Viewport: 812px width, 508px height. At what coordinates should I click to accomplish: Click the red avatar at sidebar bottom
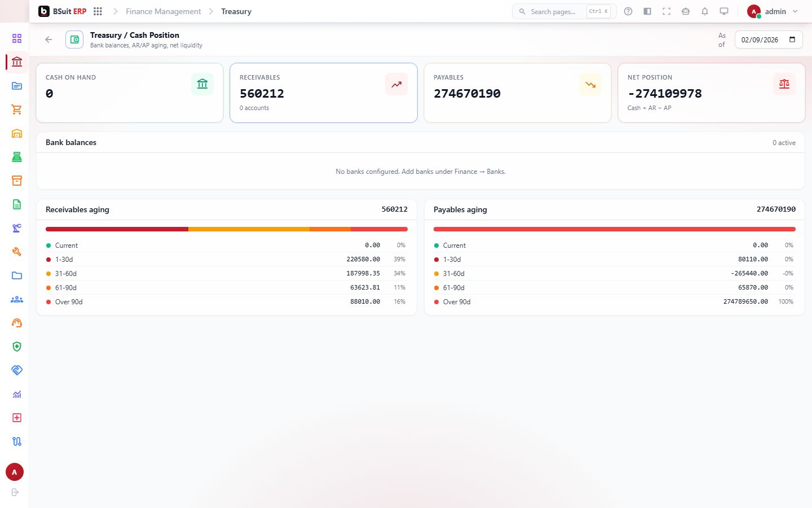(x=15, y=472)
